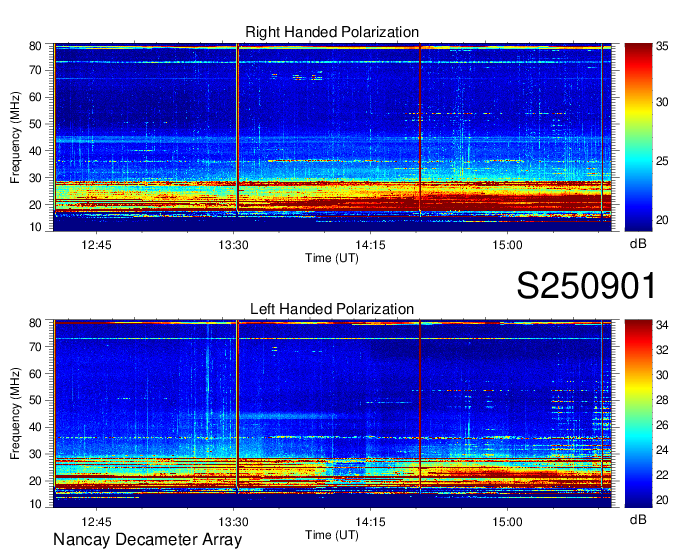Click the 60 MHz tick on Right Handed plot

(35, 97)
